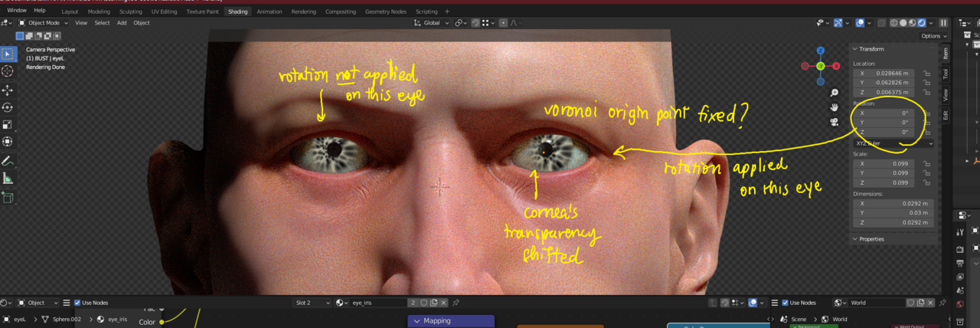Click the zoom magnifier icon in viewport
980x328 pixels.
tap(834, 93)
